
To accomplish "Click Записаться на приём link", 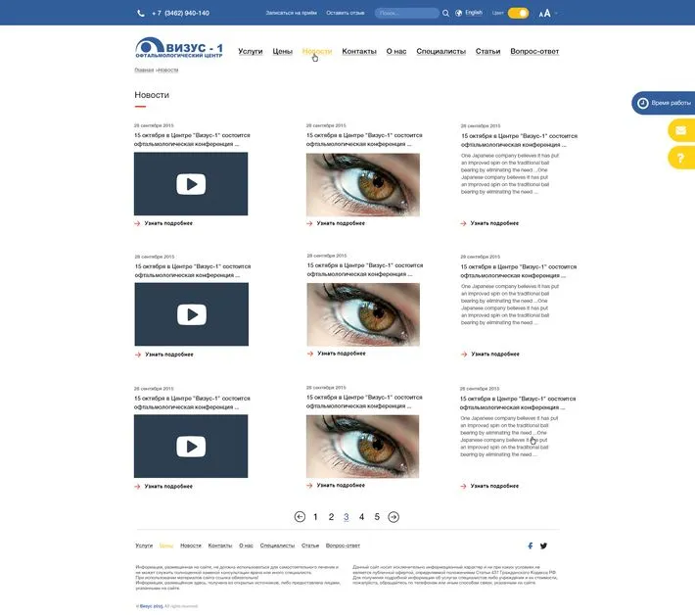I will coord(291,13).
